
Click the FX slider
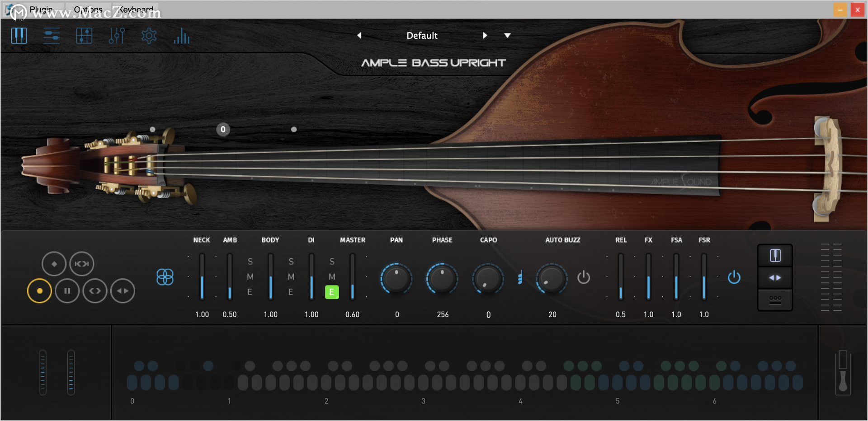pyautogui.click(x=648, y=276)
